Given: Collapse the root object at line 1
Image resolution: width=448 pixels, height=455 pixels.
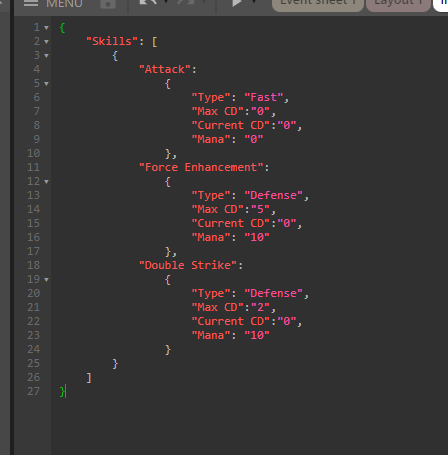Looking at the screenshot, I should tap(46, 28).
